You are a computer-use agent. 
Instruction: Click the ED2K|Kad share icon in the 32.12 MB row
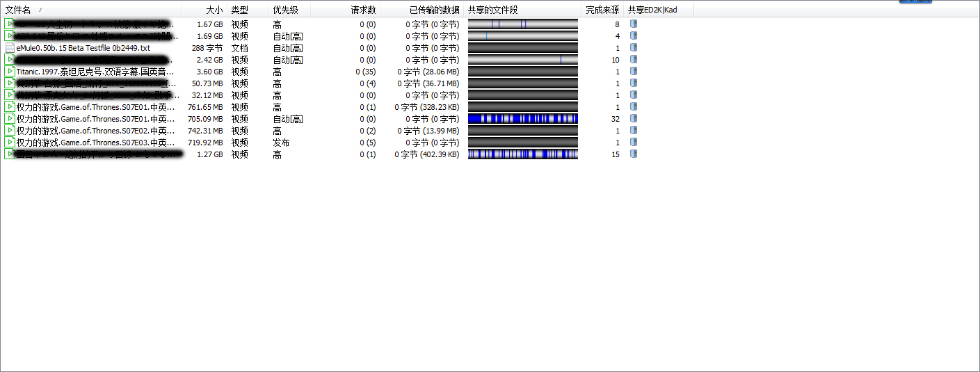click(634, 95)
